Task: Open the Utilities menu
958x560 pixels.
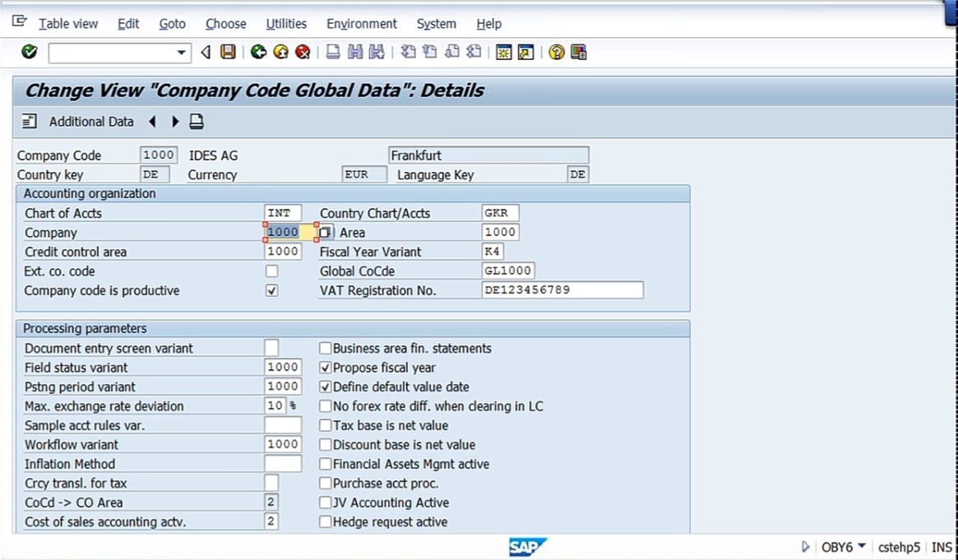Action: pos(286,24)
